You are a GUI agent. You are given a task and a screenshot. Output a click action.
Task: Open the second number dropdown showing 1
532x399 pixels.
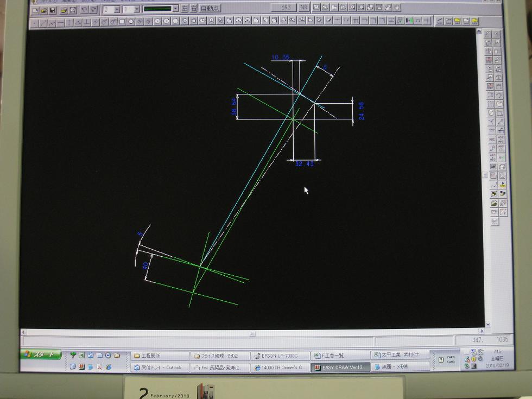coord(137,9)
